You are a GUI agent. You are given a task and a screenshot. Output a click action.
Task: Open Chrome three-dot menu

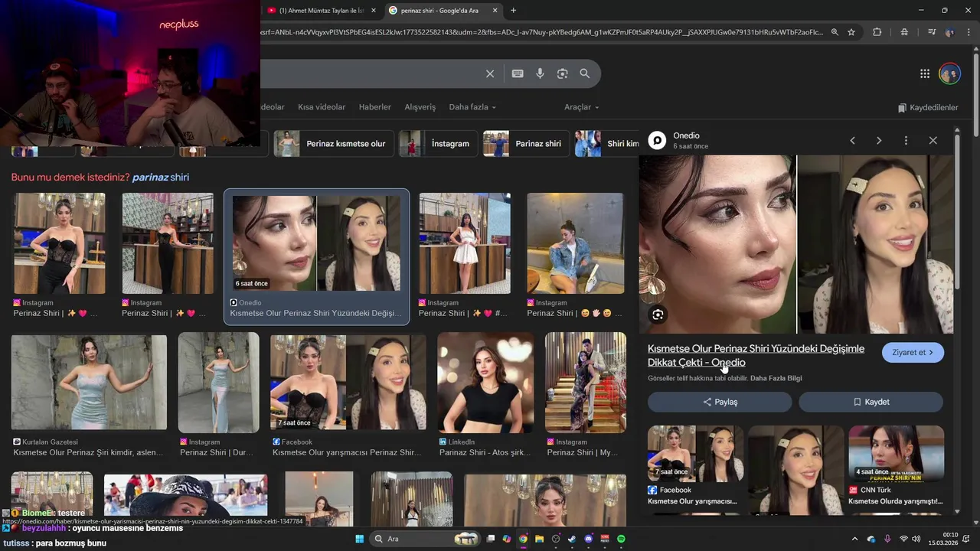pos(969,32)
